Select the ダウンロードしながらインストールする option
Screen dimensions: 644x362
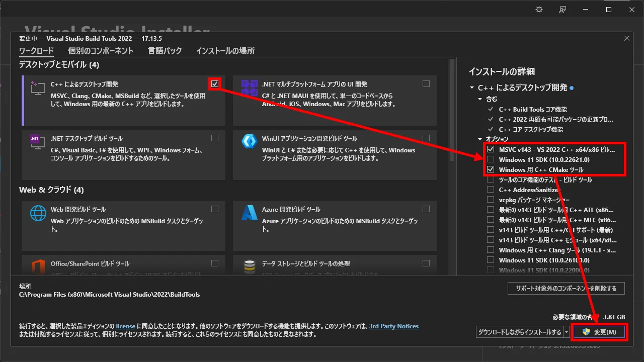[520, 332]
